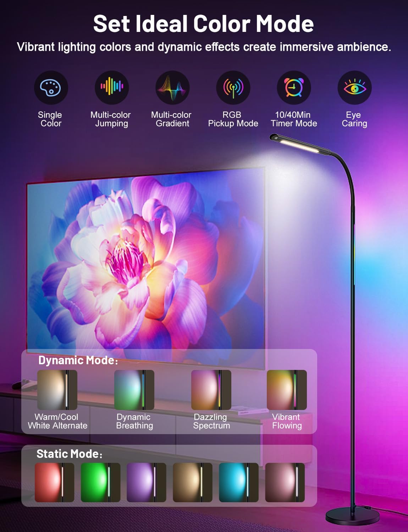Open the Warm/Cool White Alternate thumbnail

(57, 390)
